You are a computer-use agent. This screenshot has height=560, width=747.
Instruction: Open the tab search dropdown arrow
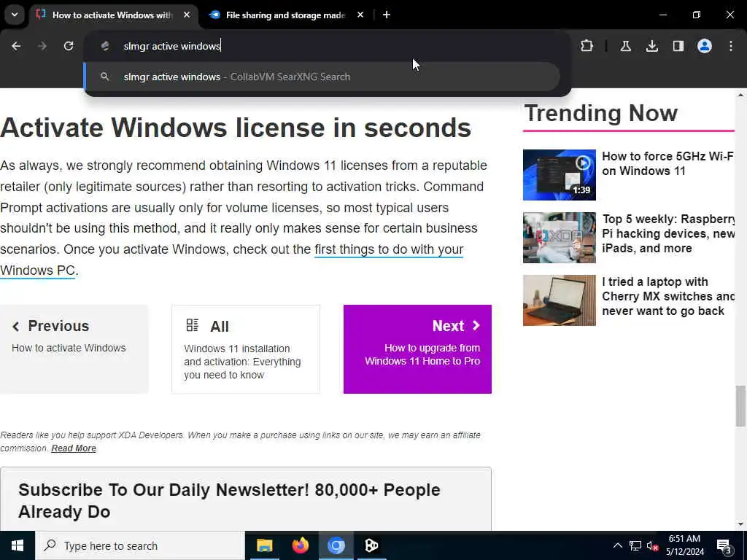point(15,15)
